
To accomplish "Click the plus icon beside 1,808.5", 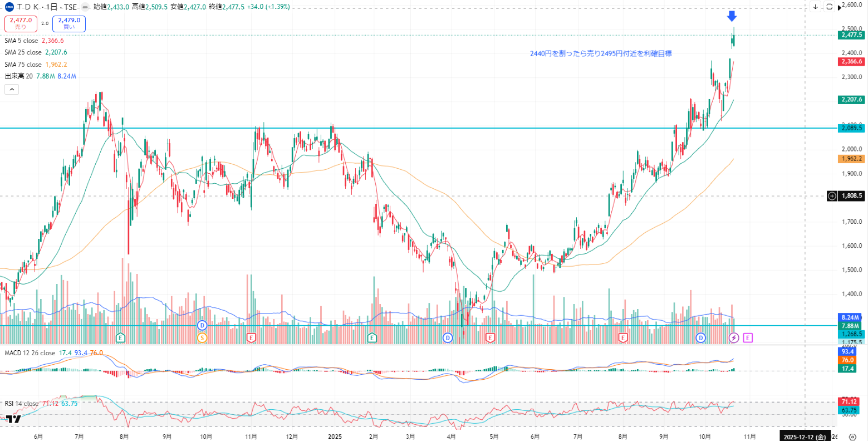I will 832,196.
